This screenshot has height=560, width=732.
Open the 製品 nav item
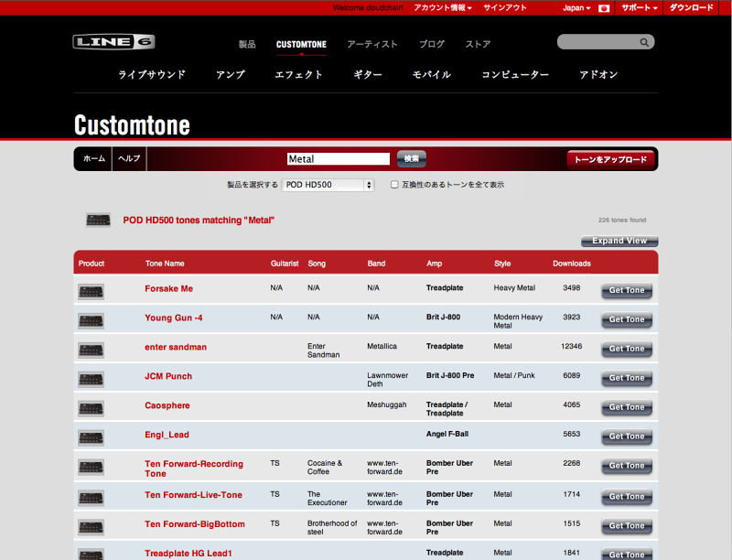[247, 44]
